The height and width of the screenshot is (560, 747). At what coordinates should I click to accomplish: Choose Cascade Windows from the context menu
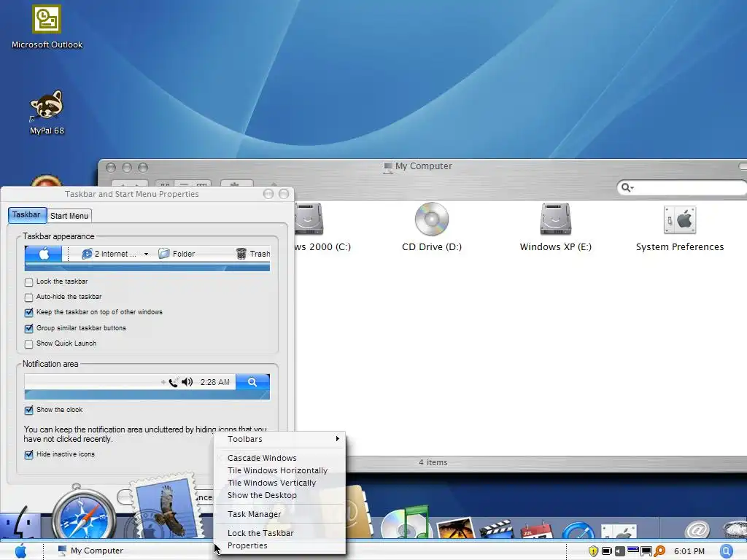[x=279, y=458]
